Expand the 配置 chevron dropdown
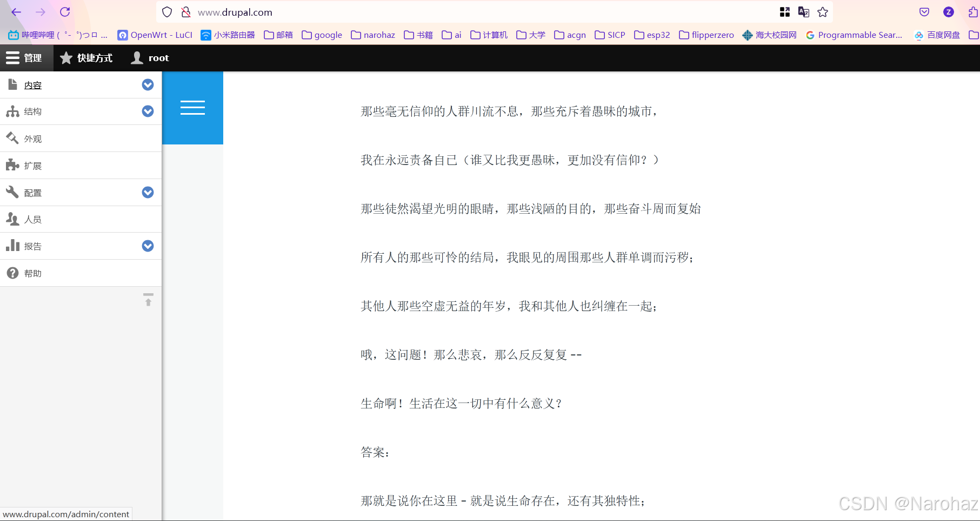980x521 pixels. (x=148, y=192)
